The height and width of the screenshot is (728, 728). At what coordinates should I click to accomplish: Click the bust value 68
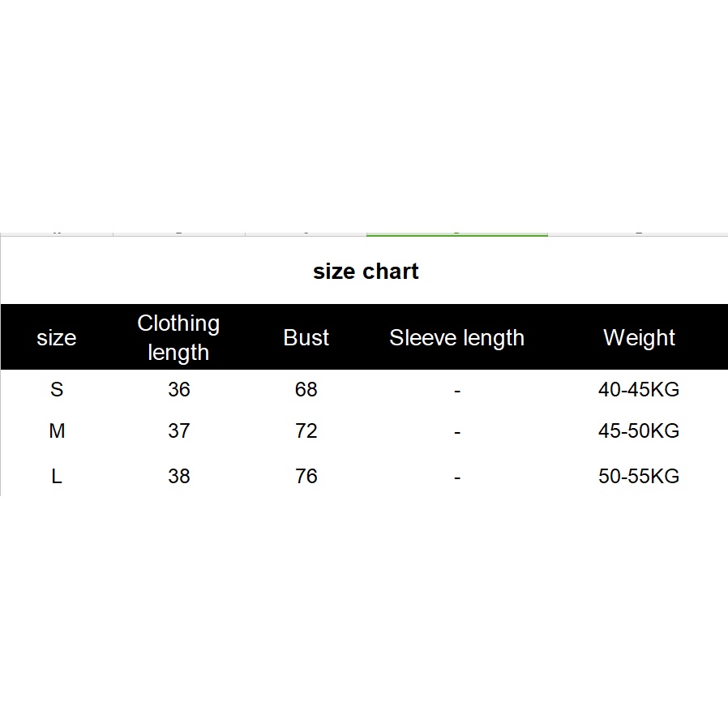(x=306, y=390)
